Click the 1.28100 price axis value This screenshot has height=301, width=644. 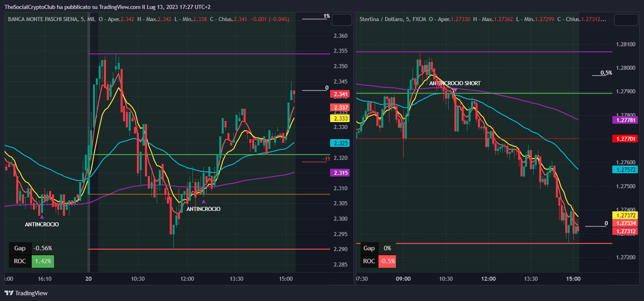point(626,44)
